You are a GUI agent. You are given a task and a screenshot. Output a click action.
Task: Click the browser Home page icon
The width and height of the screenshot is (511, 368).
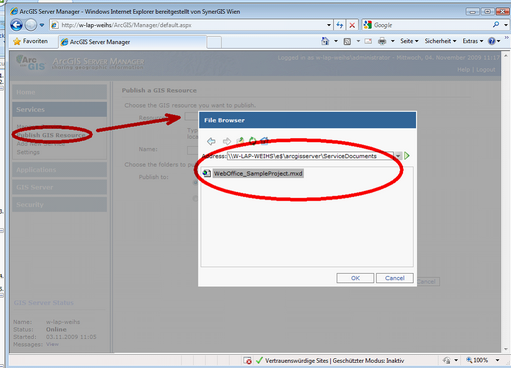(325, 41)
